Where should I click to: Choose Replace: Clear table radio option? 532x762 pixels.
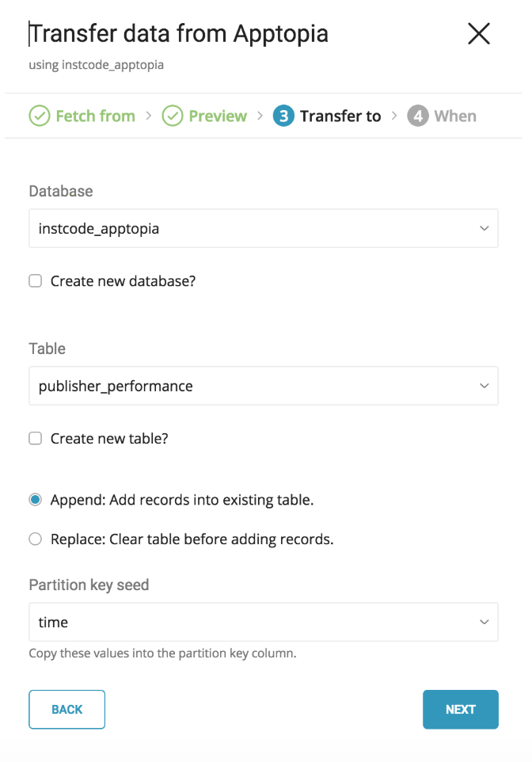pos(36,539)
